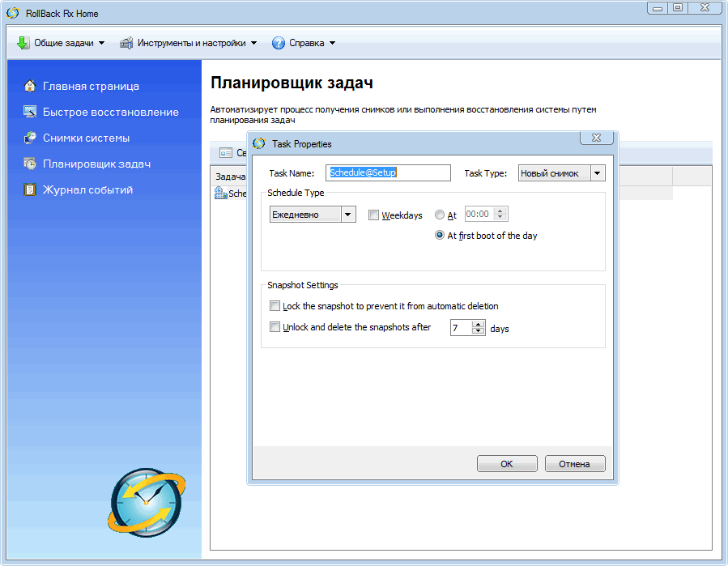Click the Главная страница home icon

30,86
